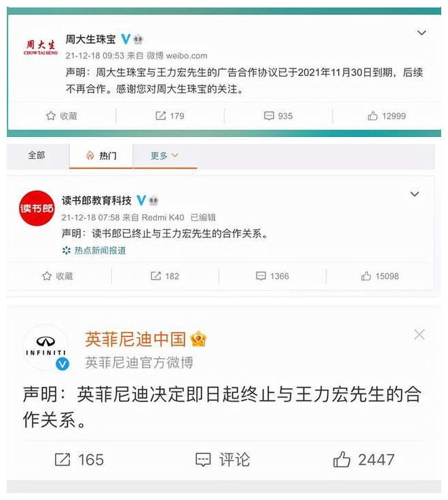
Task: Like the 读书郎 post with 15098 likes
Action: (x=380, y=276)
